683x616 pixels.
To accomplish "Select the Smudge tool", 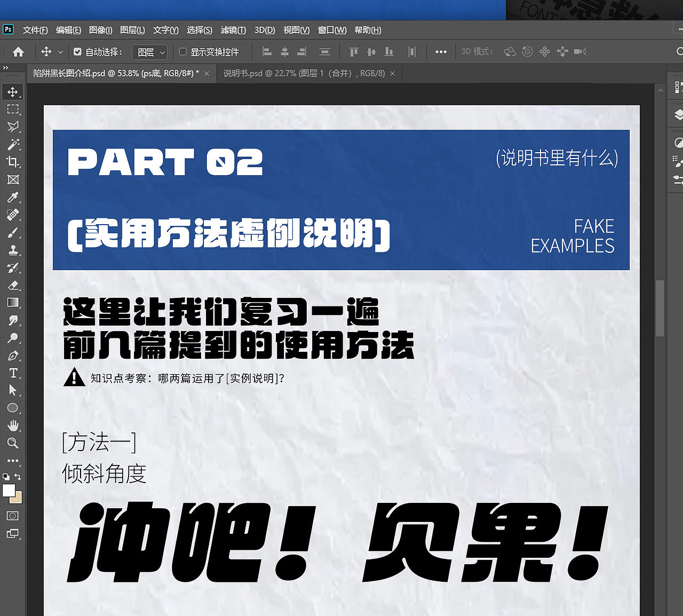I will (13, 320).
